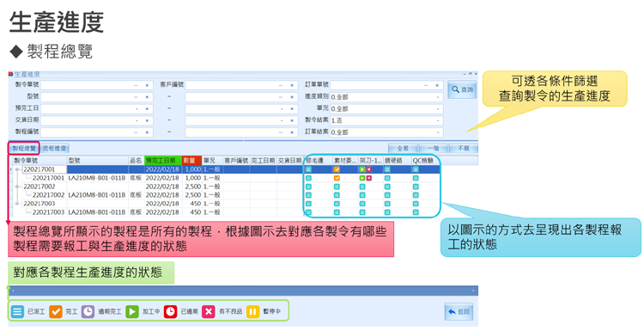Open lookup ellipsis for 製程編號 start field
Viewport: 644px width, 331px height.
point(136,132)
